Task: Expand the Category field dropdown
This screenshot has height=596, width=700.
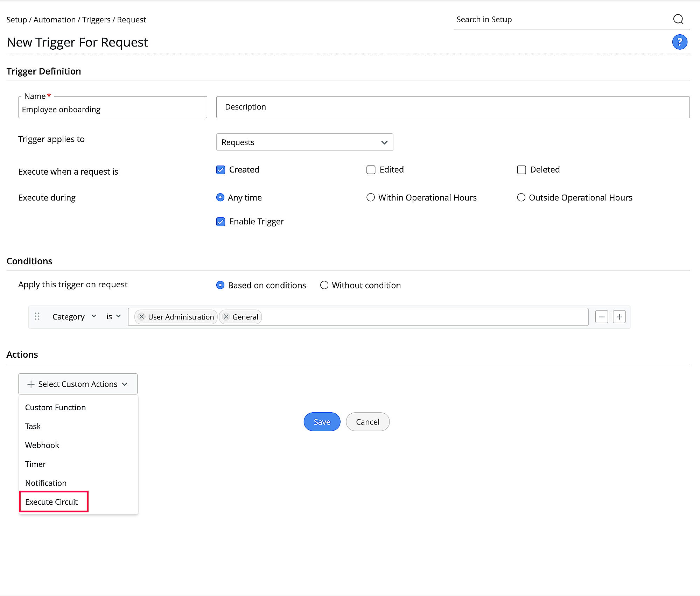Action: 74,317
